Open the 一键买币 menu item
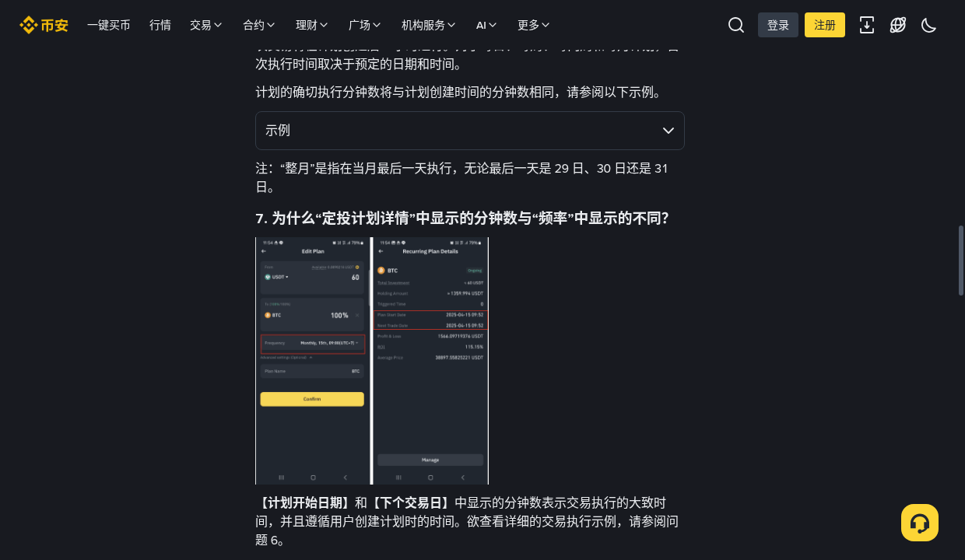This screenshot has height=560, width=965. point(109,25)
